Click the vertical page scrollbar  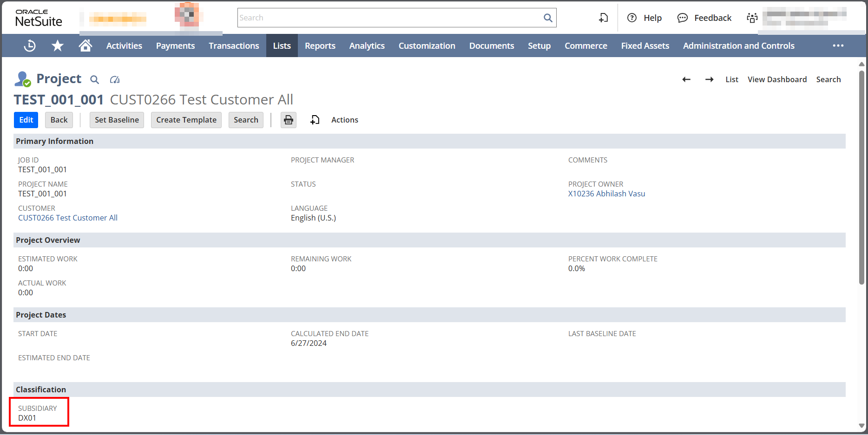(x=861, y=176)
